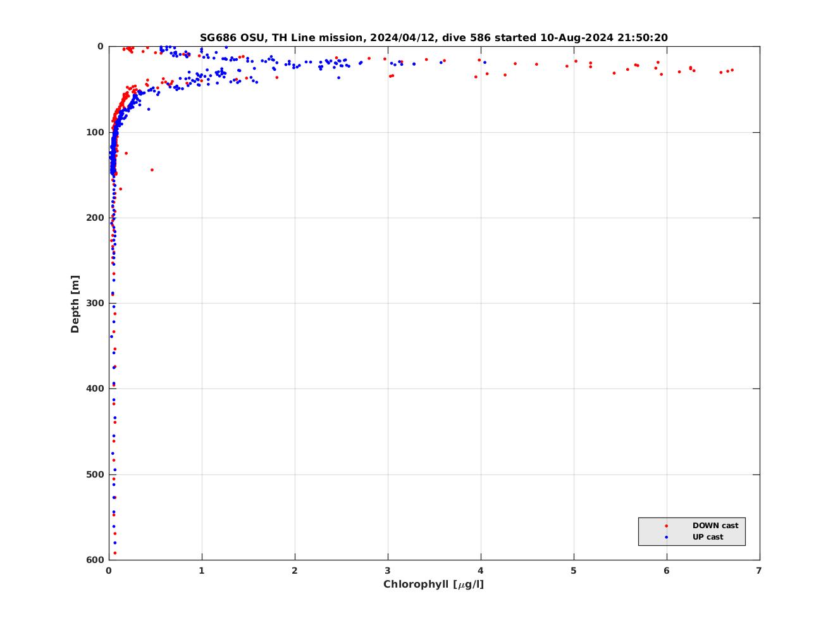This screenshot has width=840, height=630.
Task: Click the x-axis tick label 0
Action: click(x=109, y=571)
